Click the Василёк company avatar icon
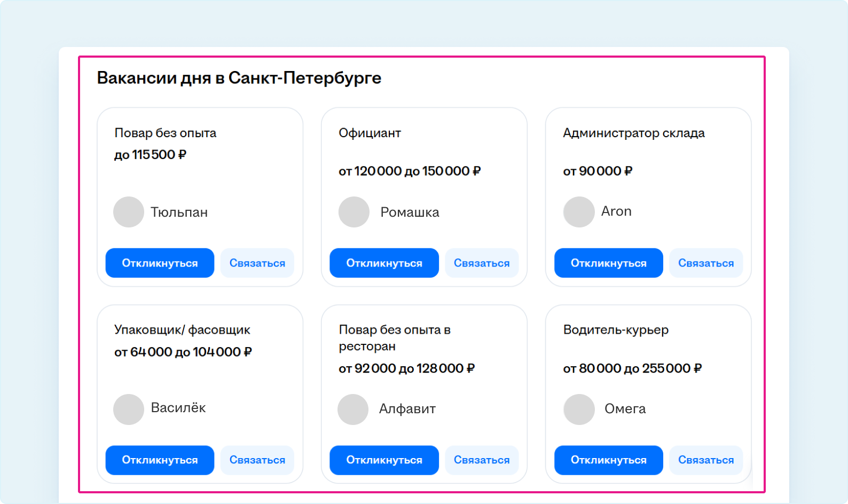The image size is (848, 504). [129, 409]
